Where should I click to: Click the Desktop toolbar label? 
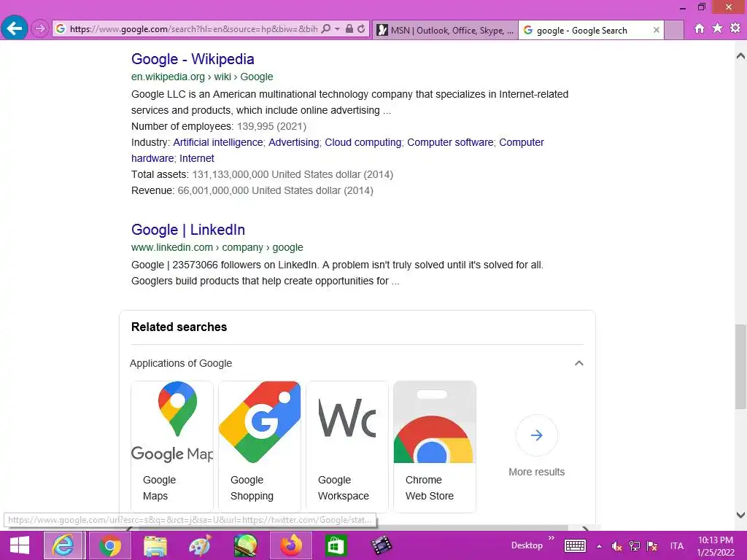click(x=527, y=545)
